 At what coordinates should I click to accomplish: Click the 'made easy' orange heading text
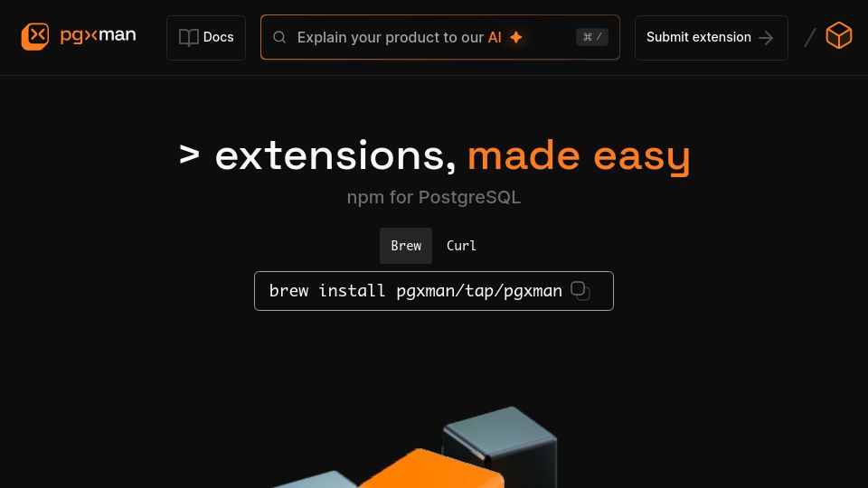[x=579, y=156]
